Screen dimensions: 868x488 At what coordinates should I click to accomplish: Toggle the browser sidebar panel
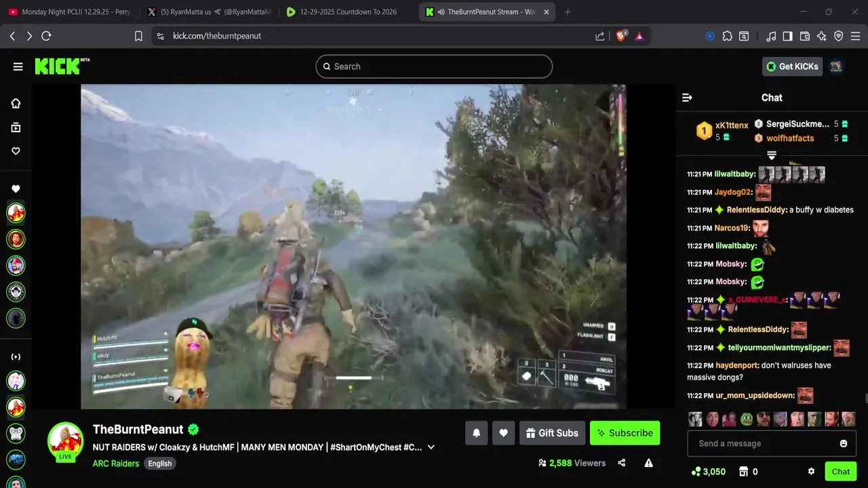[x=787, y=36]
